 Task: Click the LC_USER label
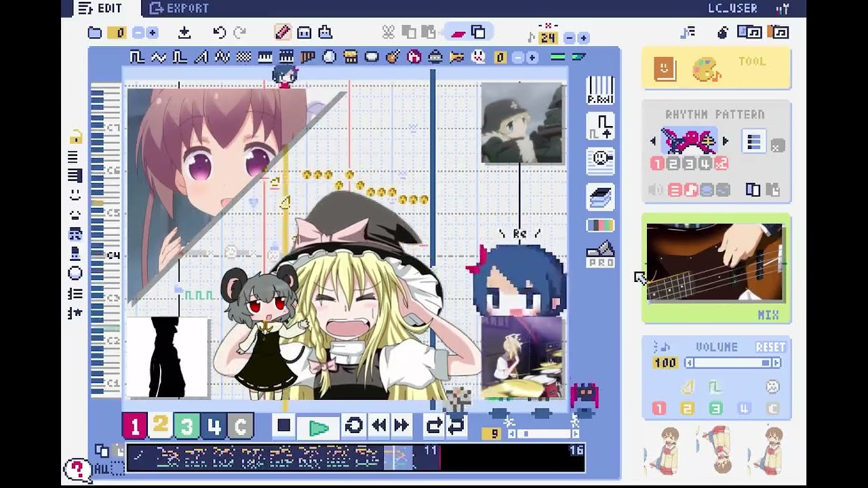[732, 8]
